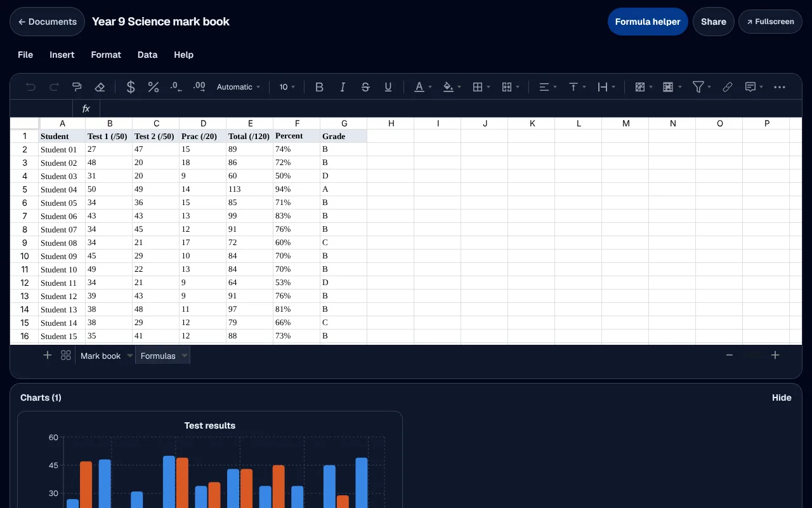Select column H header

click(391, 123)
